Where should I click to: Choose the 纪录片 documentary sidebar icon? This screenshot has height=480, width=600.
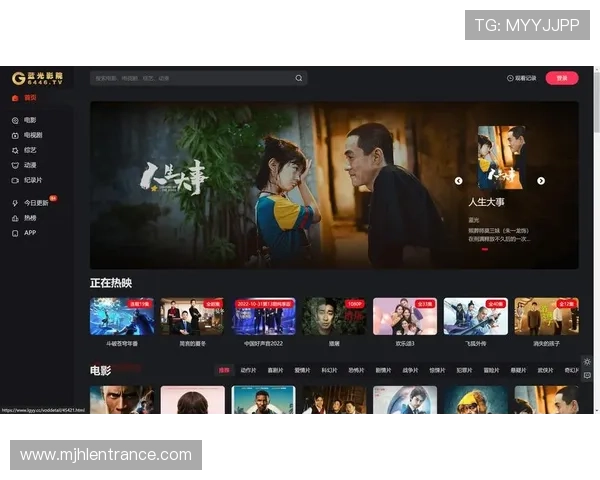click(15, 180)
